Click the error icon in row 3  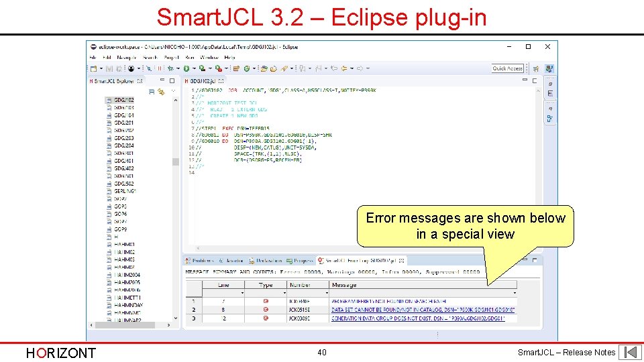266,318
